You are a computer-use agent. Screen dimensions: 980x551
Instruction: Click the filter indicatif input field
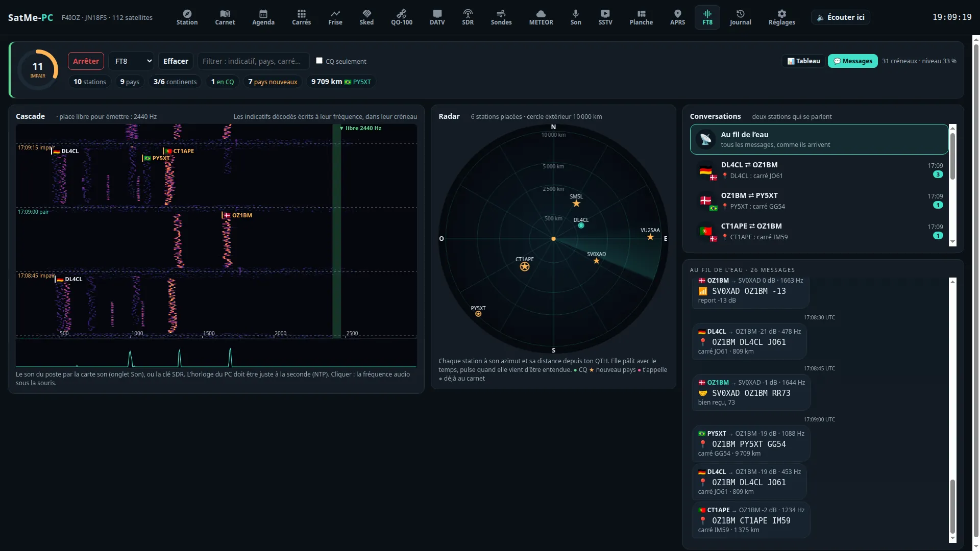click(x=253, y=61)
